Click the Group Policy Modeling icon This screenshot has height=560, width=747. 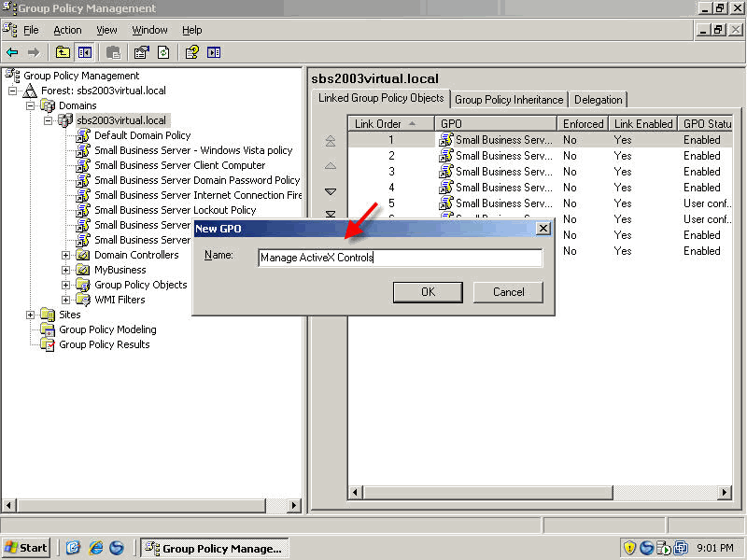[x=48, y=329]
